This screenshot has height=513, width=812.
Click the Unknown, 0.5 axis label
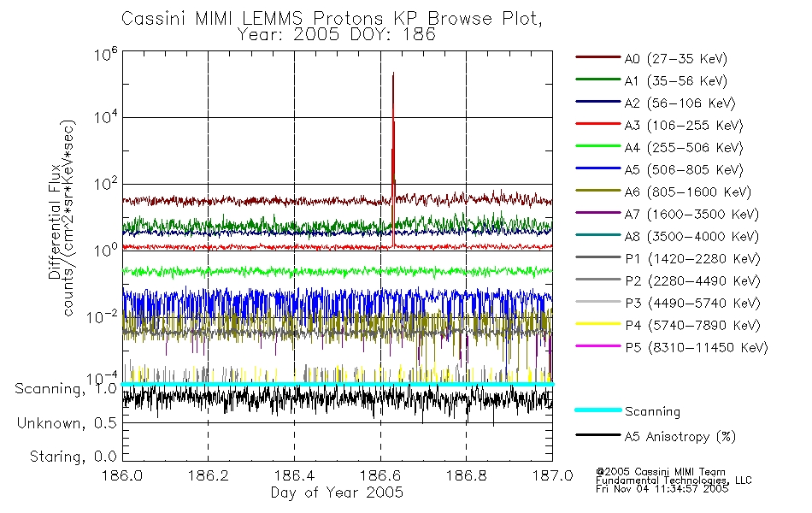(x=67, y=423)
